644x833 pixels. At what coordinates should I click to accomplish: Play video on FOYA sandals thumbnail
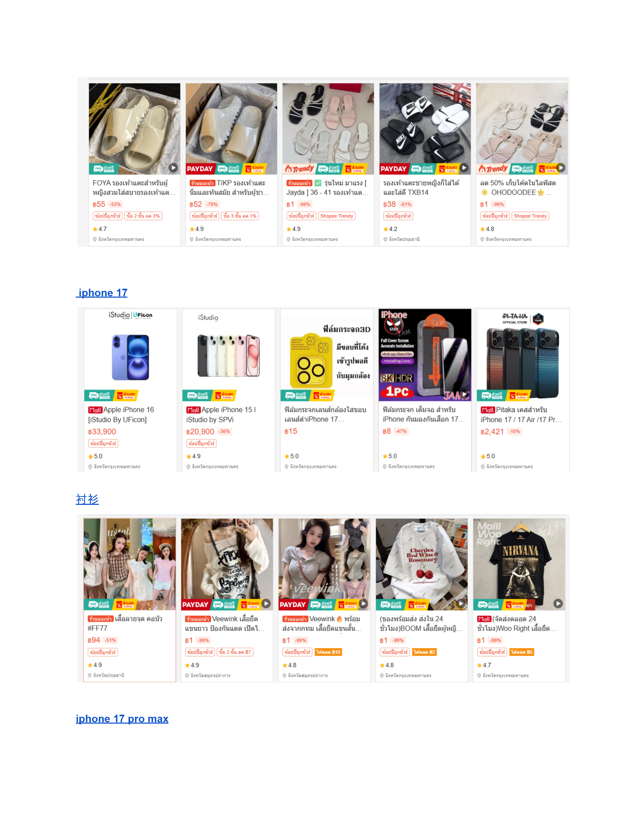tap(173, 167)
